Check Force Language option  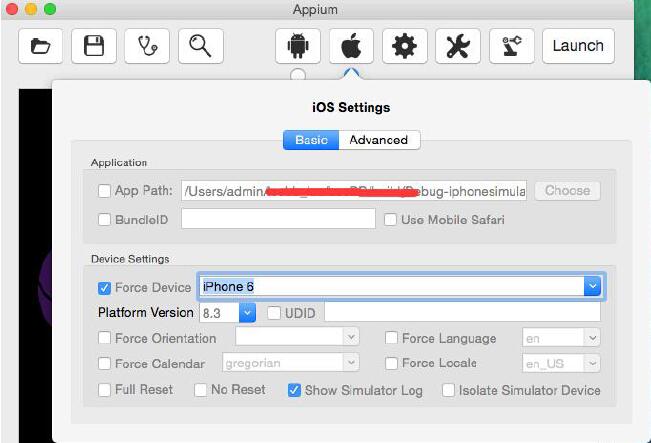[391, 338]
